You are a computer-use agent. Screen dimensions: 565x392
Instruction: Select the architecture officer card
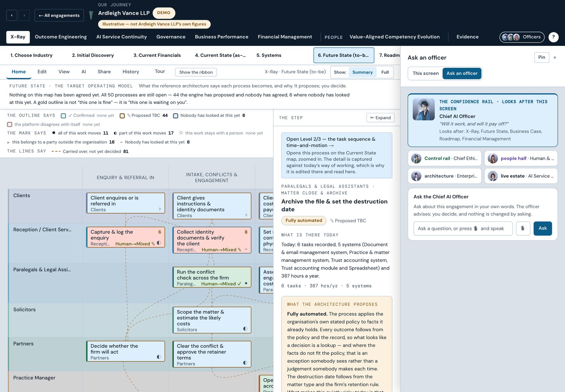(445, 176)
